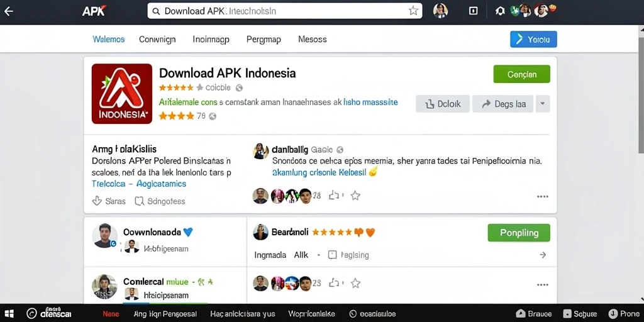This screenshot has width=644, height=322.
Task: Bookmark page with the star icon
Action: coord(413,11)
